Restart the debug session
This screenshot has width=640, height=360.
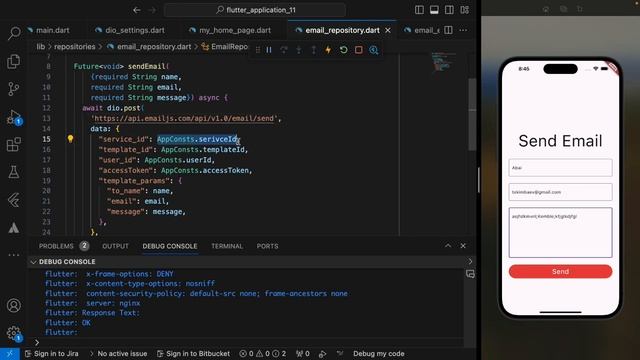(x=343, y=50)
